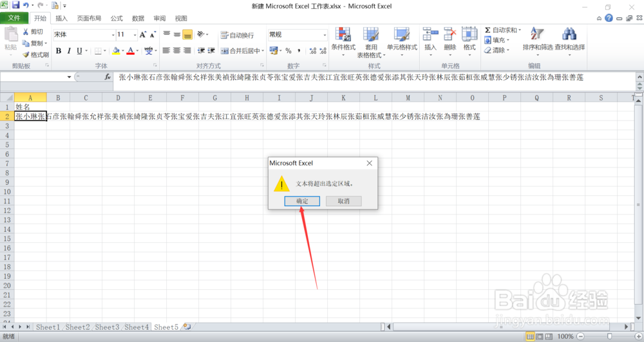Click the insert new worksheet tab icon
The width and height of the screenshot is (644, 342).
187,327
